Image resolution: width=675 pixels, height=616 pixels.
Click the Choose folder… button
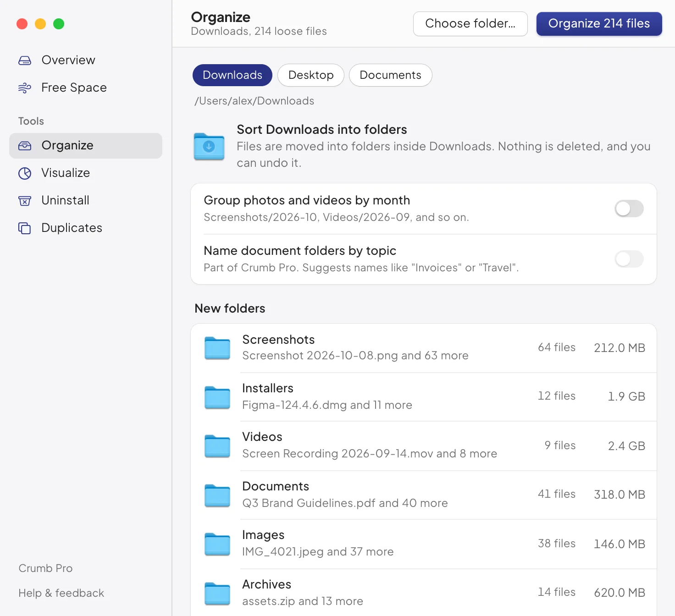[470, 24]
